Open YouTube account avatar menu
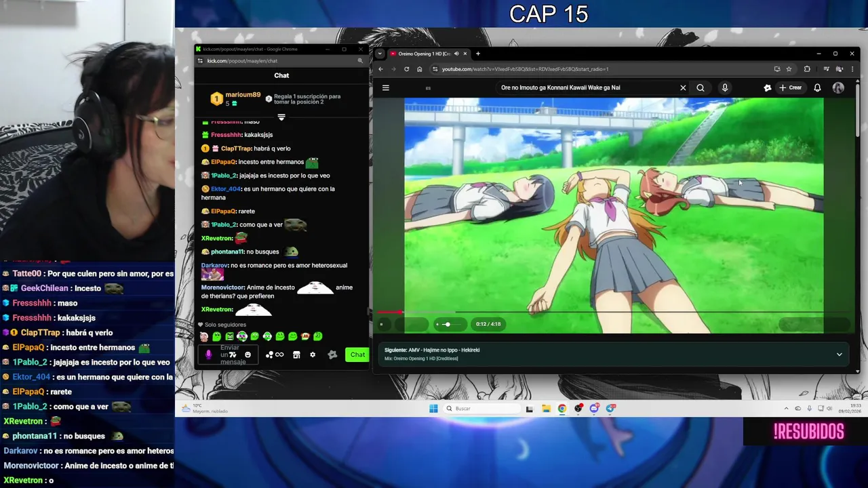This screenshot has width=868, height=488. (838, 87)
